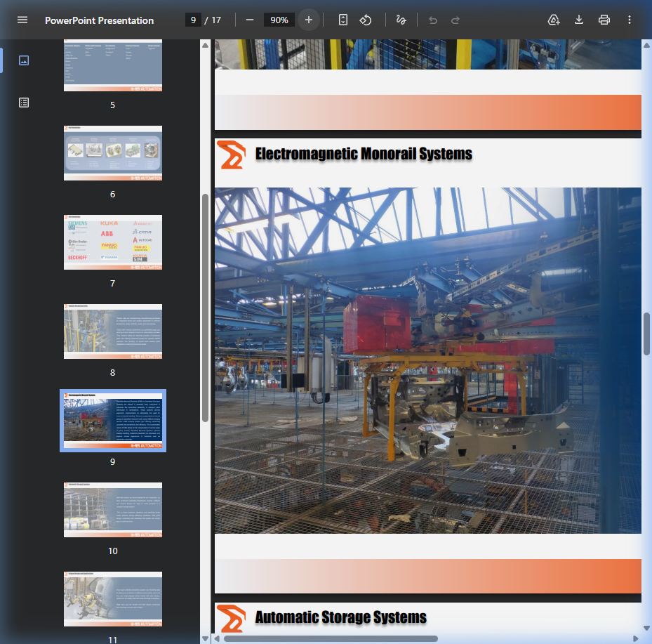652x644 pixels.
Task: Click the page number input field
Action: [x=193, y=20]
